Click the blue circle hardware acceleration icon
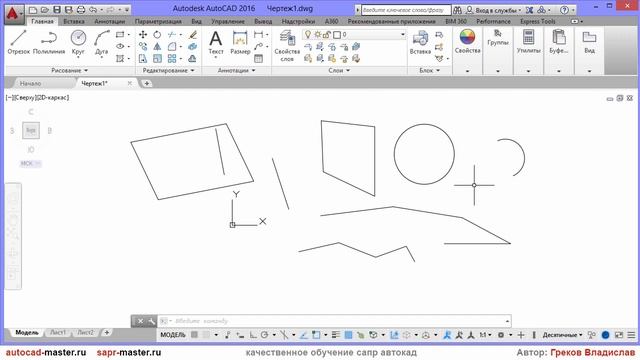 [x=605, y=335]
